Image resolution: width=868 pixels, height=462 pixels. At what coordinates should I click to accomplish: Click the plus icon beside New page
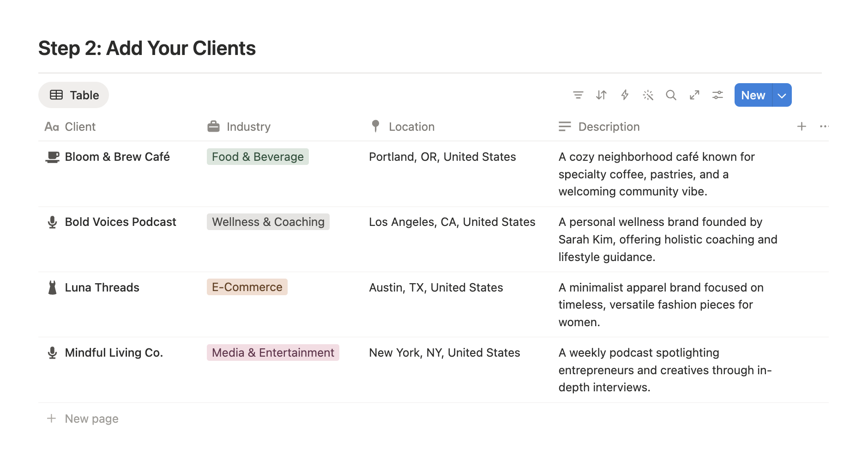click(x=51, y=419)
